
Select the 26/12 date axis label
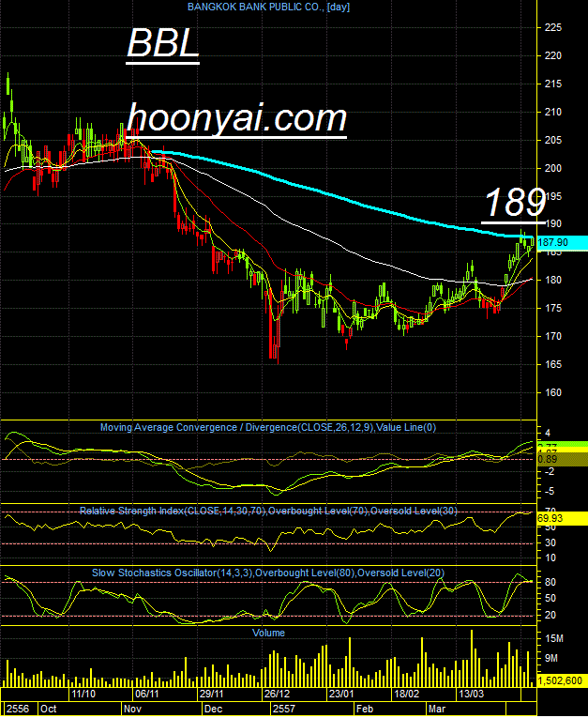pos(277,694)
